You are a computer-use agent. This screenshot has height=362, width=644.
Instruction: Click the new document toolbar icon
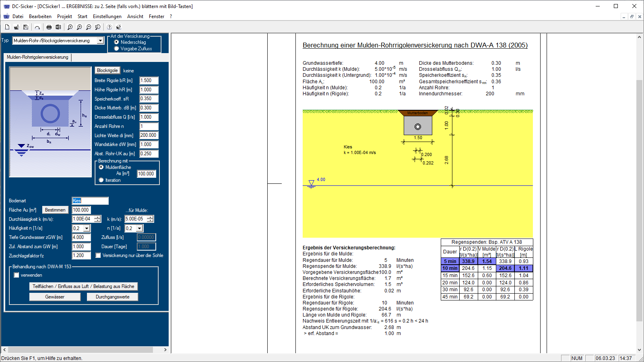coord(7,27)
